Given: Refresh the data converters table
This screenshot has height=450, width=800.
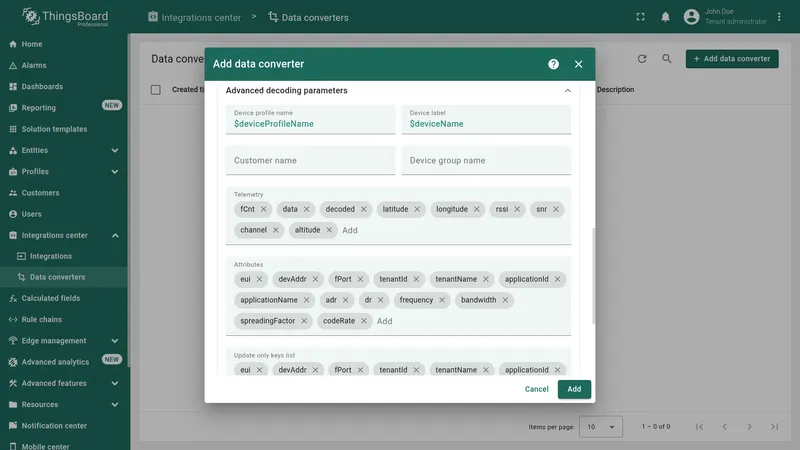Looking at the screenshot, I should tap(642, 59).
